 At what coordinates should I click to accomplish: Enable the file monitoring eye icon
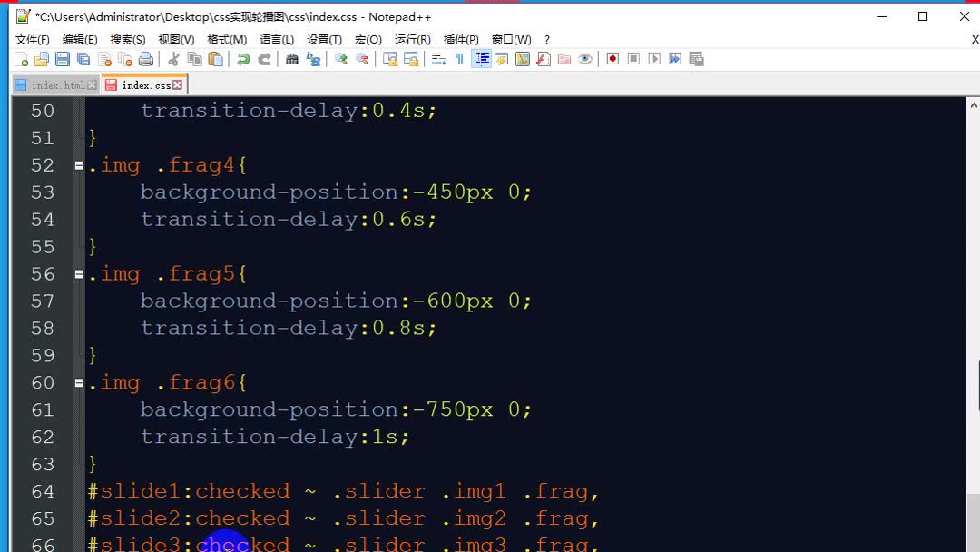coord(585,59)
